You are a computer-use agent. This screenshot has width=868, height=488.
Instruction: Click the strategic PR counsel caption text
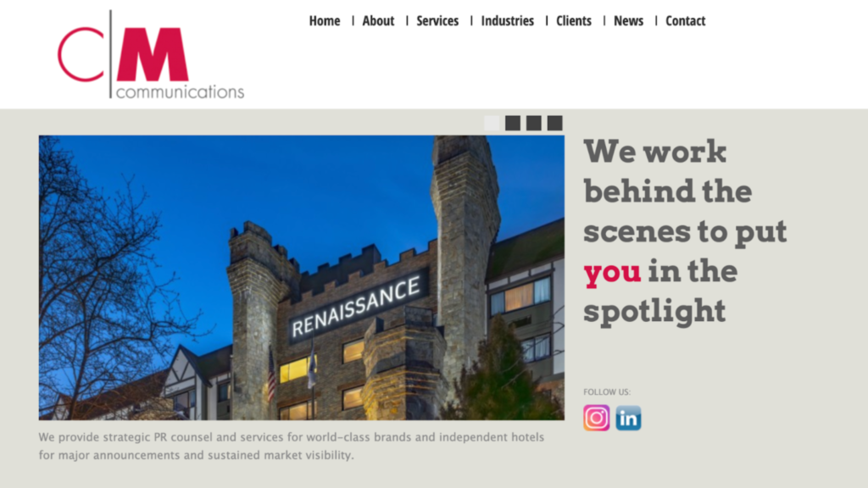tap(291, 446)
